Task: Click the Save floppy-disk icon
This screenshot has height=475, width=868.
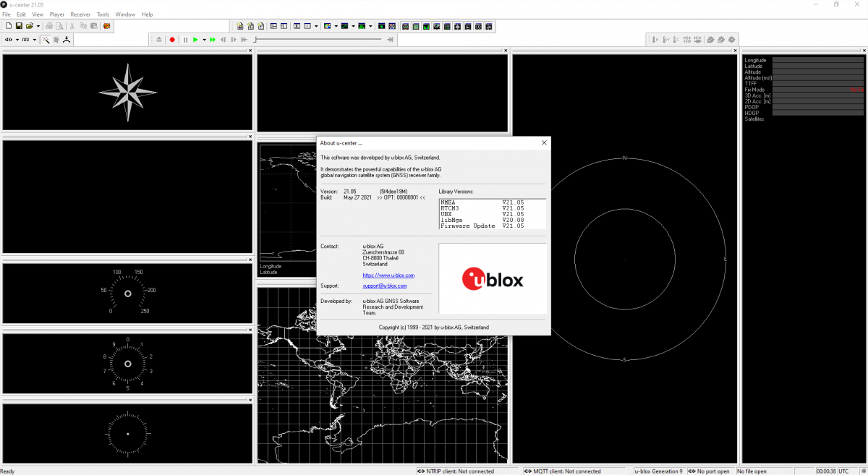Action: pos(19,26)
